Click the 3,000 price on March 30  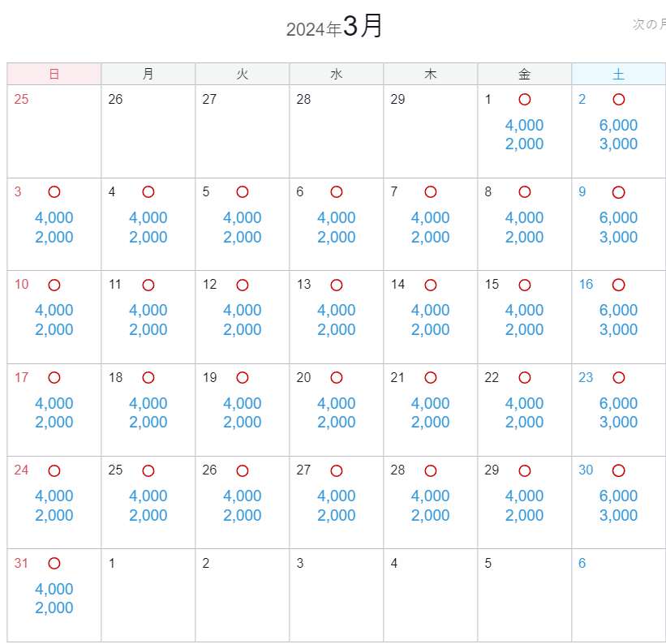[619, 515]
